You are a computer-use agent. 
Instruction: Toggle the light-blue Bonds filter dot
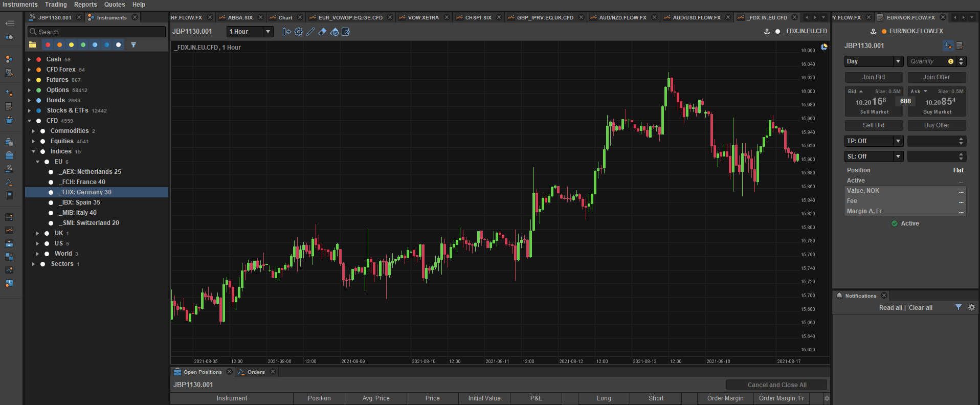tap(95, 45)
